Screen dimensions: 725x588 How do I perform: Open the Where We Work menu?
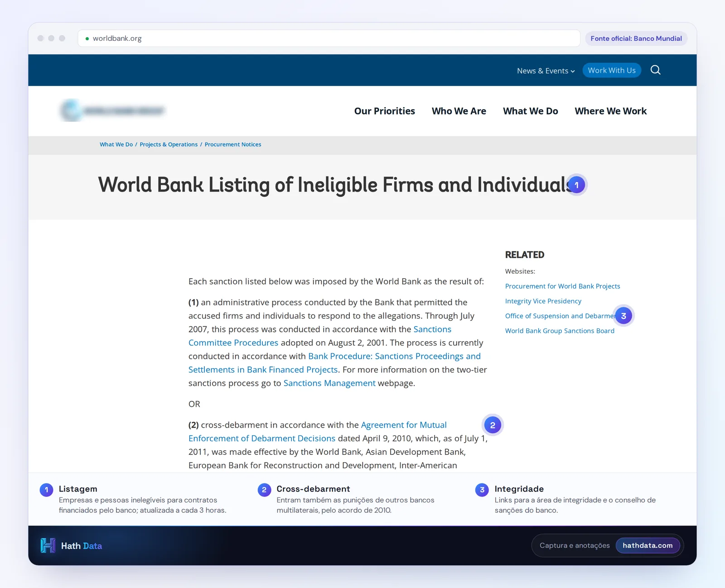tap(610, 111)
